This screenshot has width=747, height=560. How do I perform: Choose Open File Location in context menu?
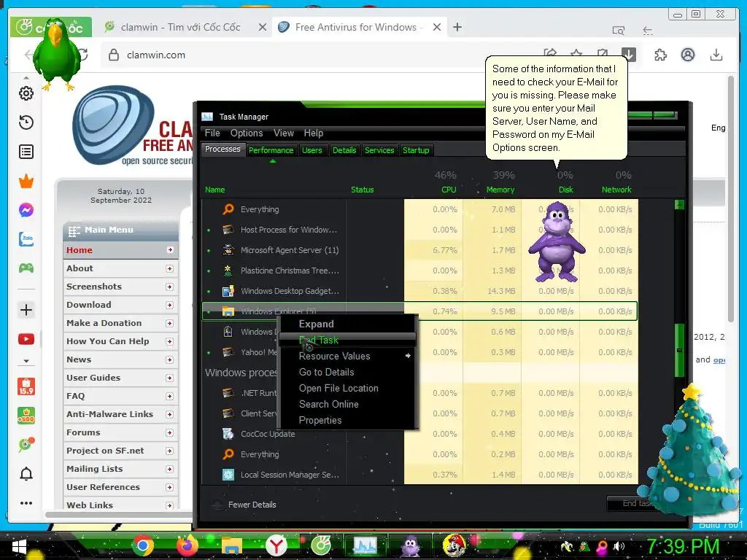click(347, 388)
